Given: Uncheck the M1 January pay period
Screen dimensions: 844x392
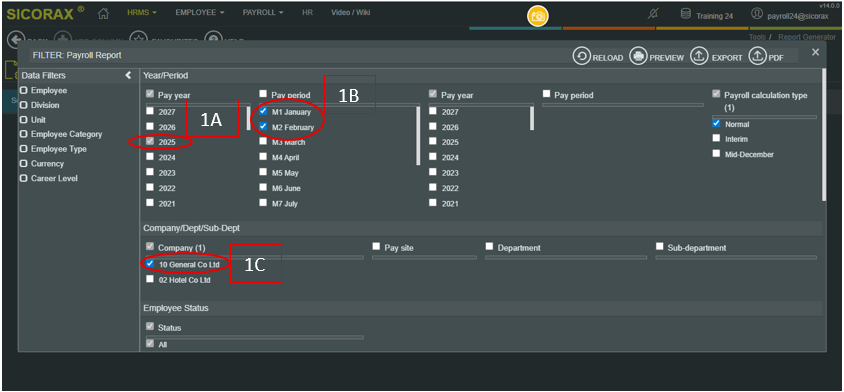Looking at the screenshot, I should click(x=263, y=111).
